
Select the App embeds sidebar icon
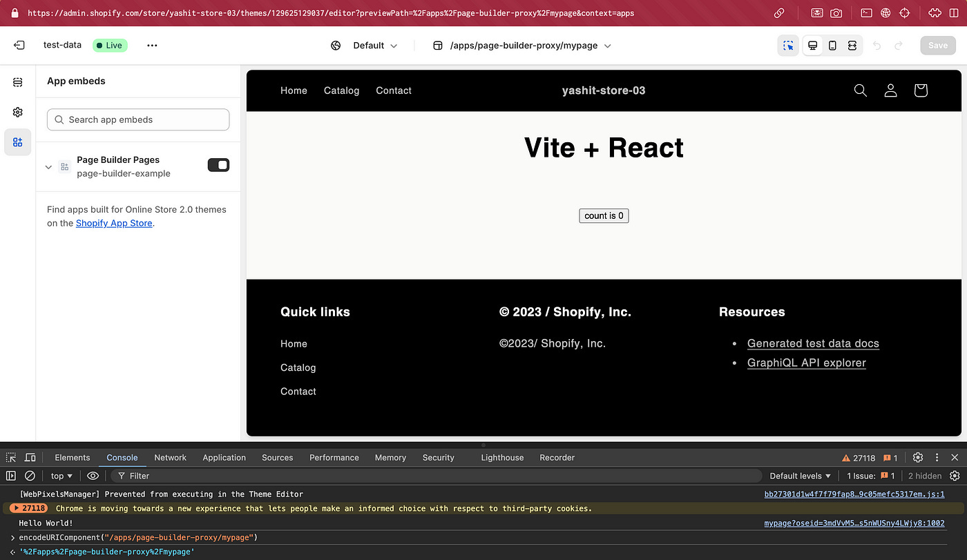click(x=18, y=142)
